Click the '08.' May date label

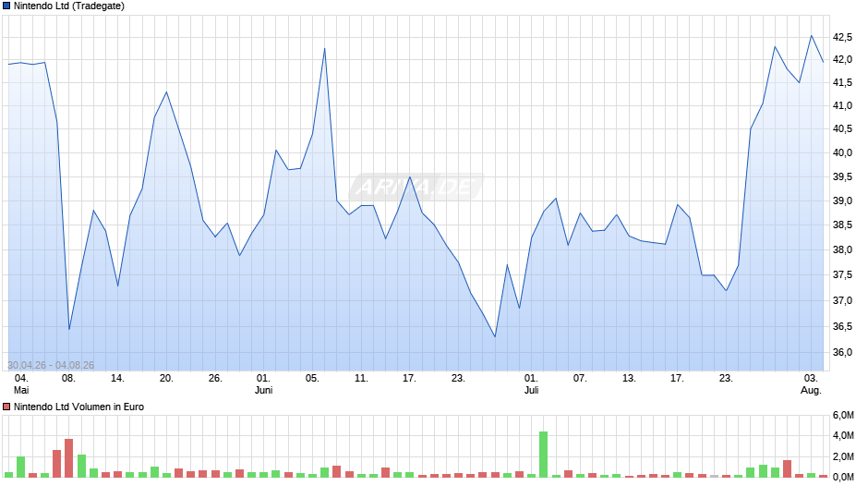68,379
